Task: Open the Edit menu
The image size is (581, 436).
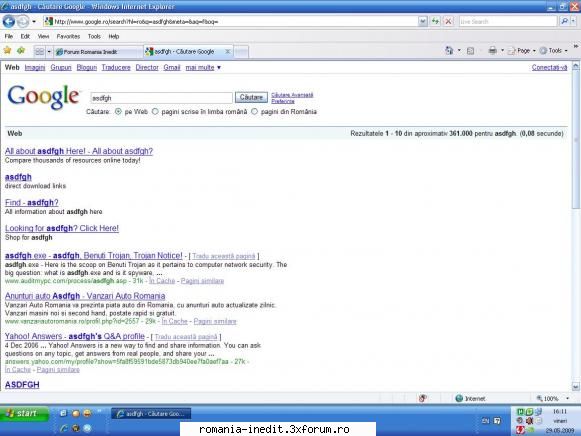Action: tap(25, 36)
